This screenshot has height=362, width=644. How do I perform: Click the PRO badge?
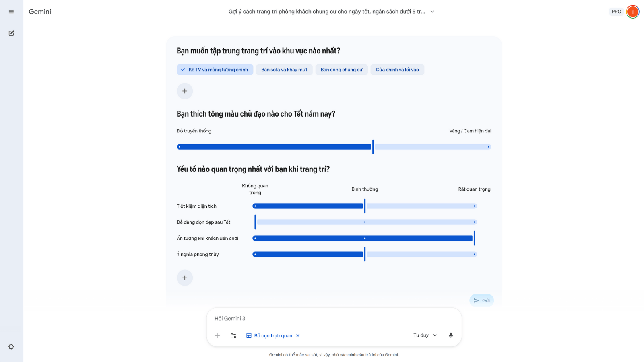point(616,12)
